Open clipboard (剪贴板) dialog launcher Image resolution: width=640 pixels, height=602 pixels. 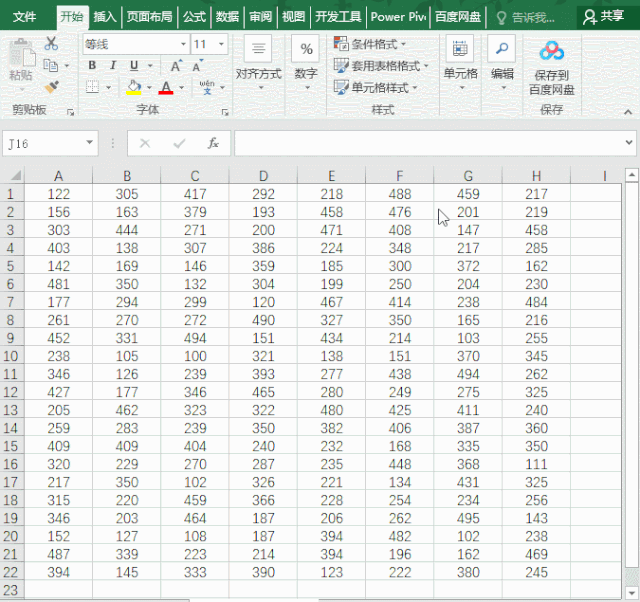[x=71, y=112]
